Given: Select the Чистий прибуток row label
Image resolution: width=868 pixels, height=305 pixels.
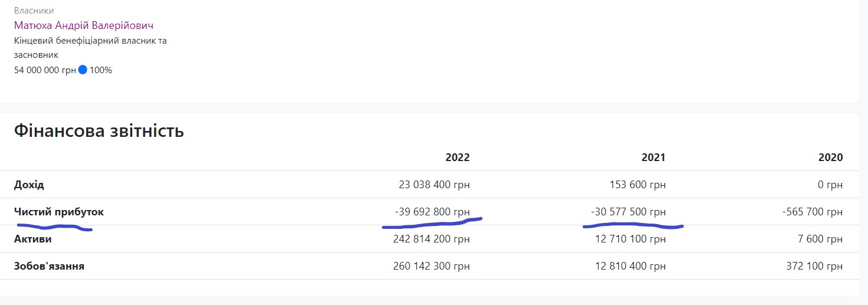Looking at the screenshot, I should coord(59,212).
